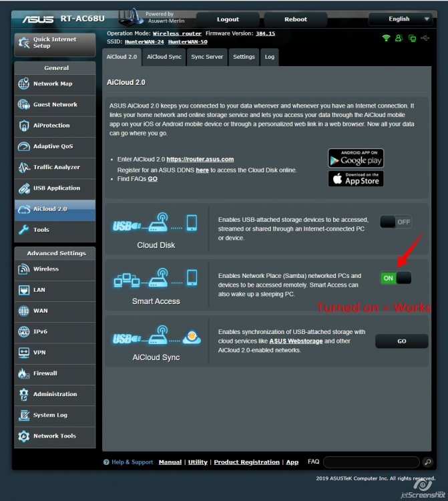The width and height of the screenshot is (448, 501).
Task: Click the Tools wrench icon
Action: click(x=24, y=230)
